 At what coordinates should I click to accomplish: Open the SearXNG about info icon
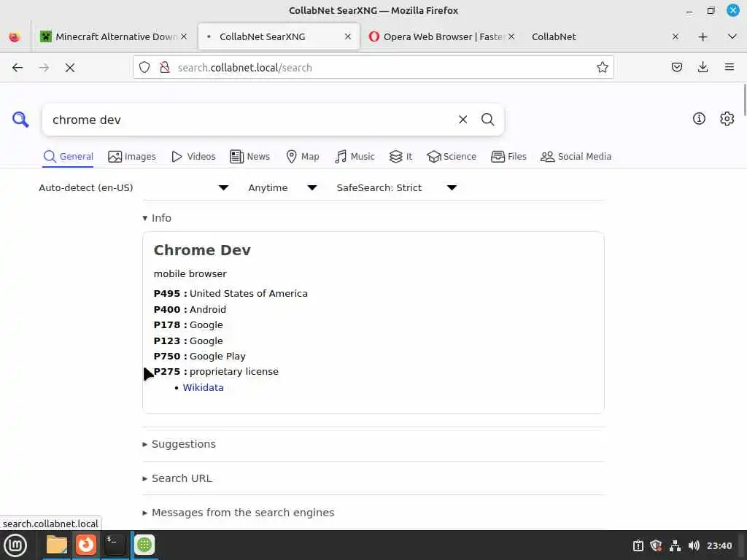[x=699, y=119]
